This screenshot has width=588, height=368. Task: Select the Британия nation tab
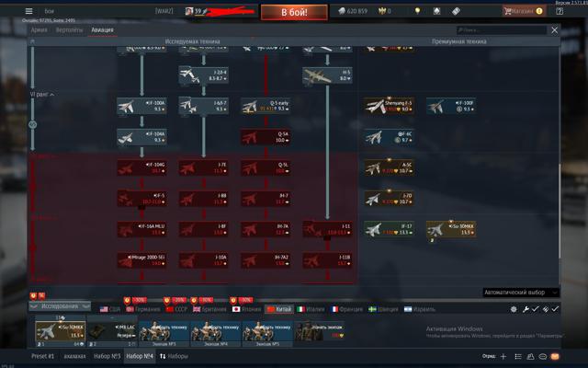click(x=209, y=309)
